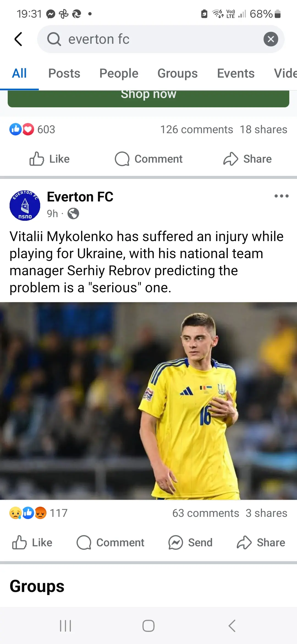Tap Android recent apps navigation button
This screenshot has height=644, width=297.
[65, 626]
